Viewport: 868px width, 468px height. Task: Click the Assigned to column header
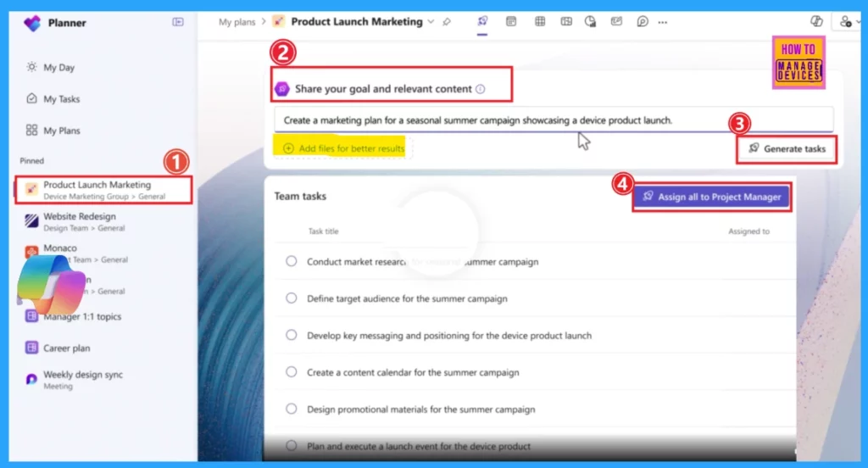tap(748, 231)
